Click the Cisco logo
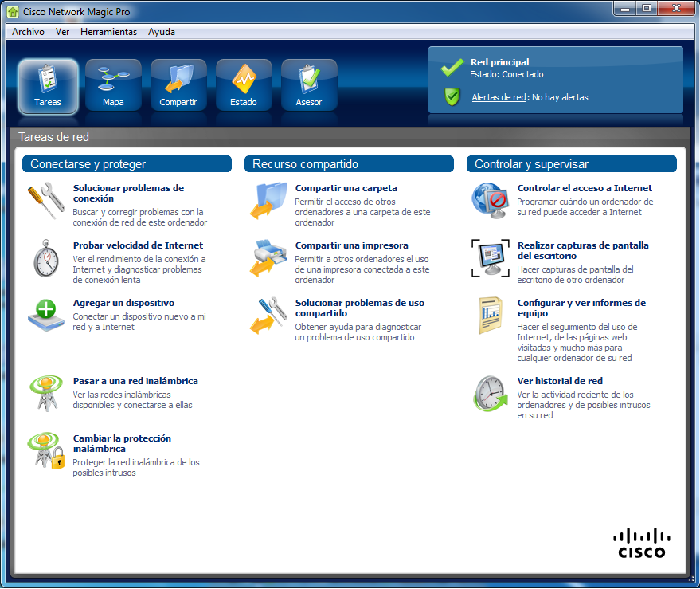Image resolution: width=700 pixels, height=589 pixels. click(642, 543)
